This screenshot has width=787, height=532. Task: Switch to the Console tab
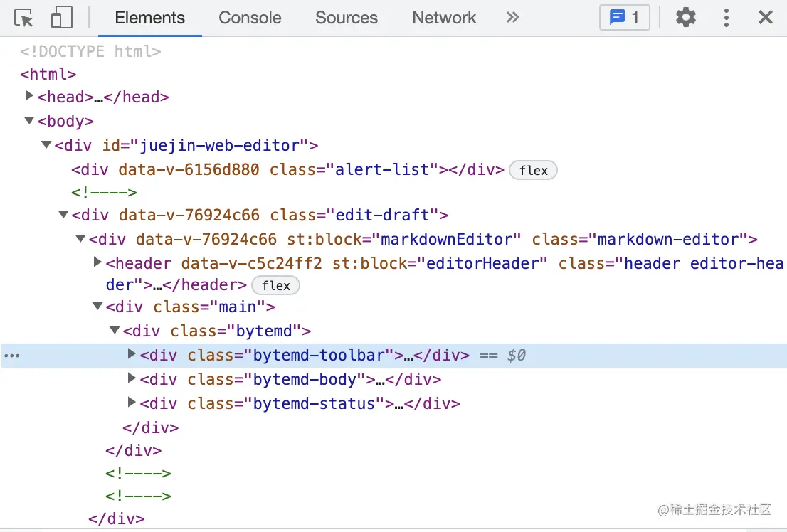coord(250,18)
